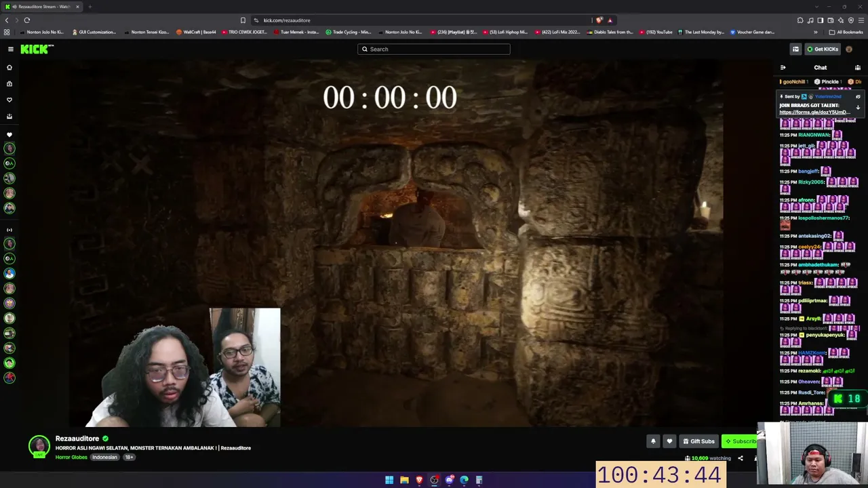Open Microsoft Edge from taskbar
This screenshot has height=488, width=868.
pyautogui.click(x=464, y=480)
